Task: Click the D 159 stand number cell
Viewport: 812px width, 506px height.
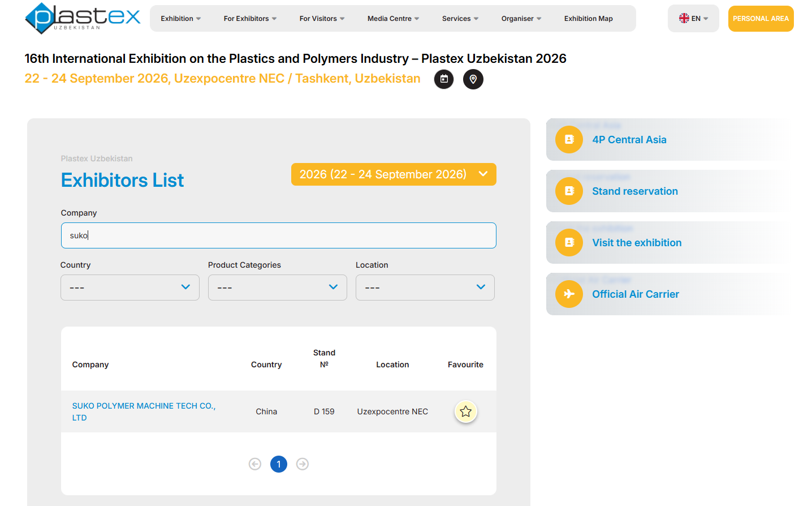Action: pyautogui.click(x=324, y=411)
